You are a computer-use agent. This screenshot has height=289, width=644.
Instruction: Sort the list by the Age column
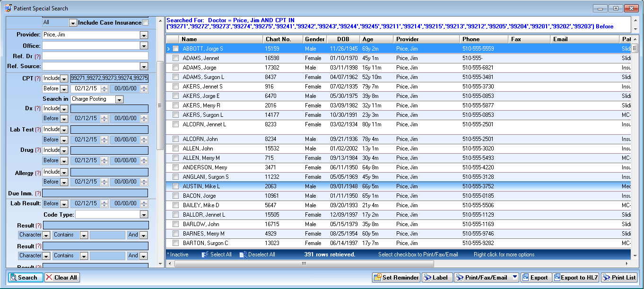[x=376, y=39]
